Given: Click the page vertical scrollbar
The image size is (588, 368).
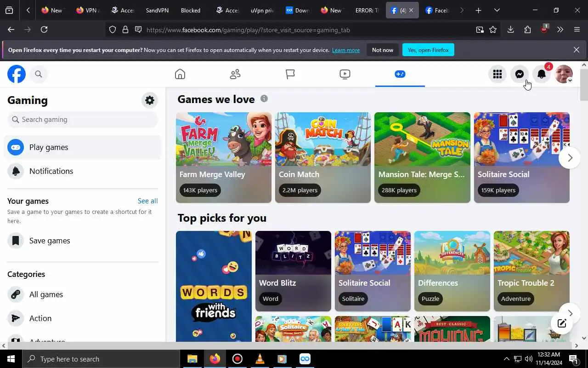Looking at the screenshot, I should point(584,85).
